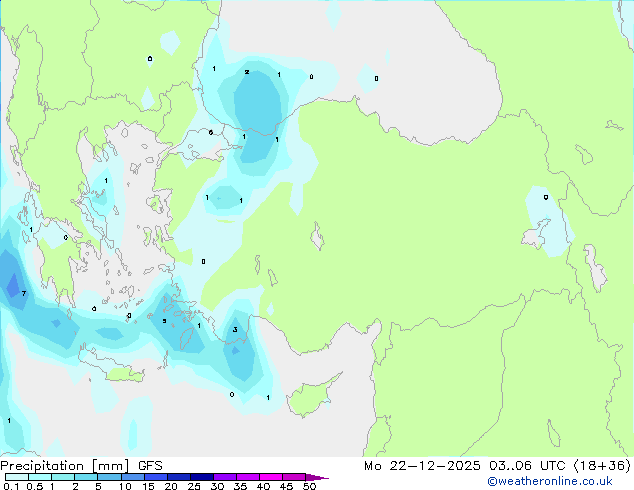
Task: Select the 35–40 mm violet legend swatch
Action: click(x=248, y=477)
